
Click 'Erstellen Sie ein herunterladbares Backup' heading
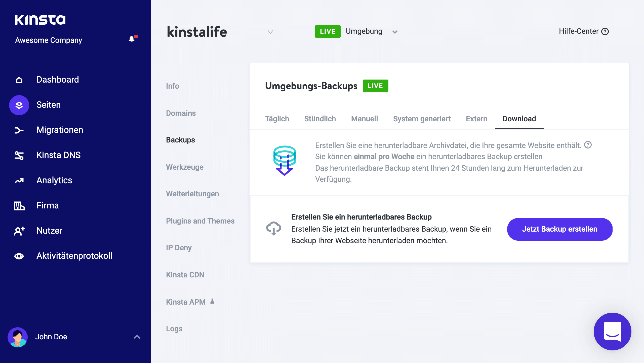tap(361, 217)
